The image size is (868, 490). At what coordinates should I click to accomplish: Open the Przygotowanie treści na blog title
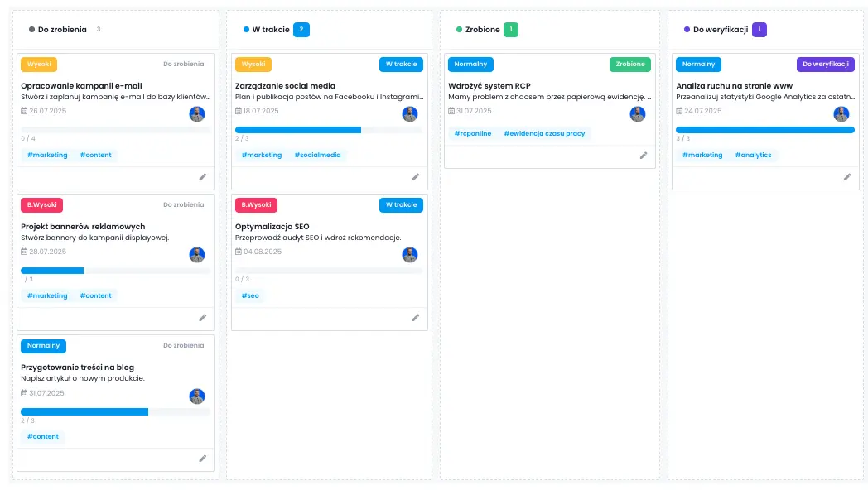pyautogui.click(x=77, y=367)
